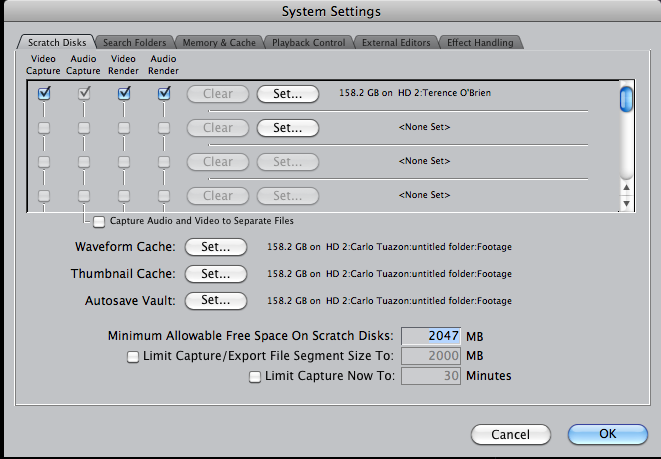Uncheck Video Render for first scratch disk
661x459 pixels.
[x=124, y=94]
